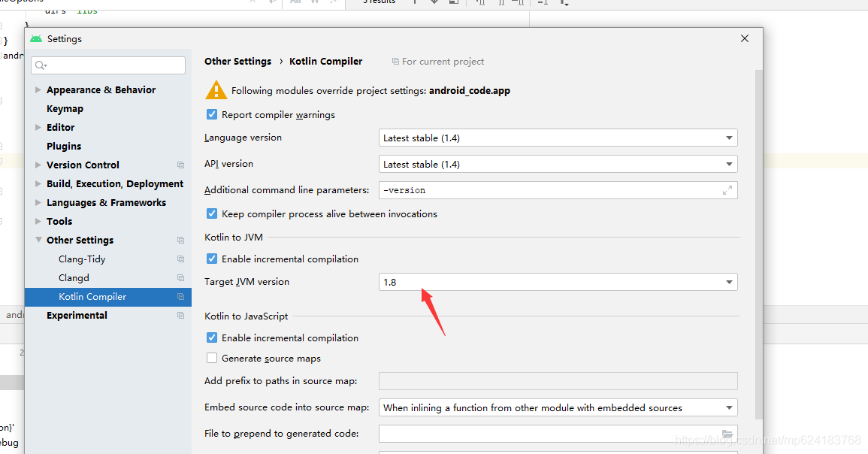Screen dimensions: 868x454
Task: Open the Target JVM version dropdown
Action: (x=558, y=283)
